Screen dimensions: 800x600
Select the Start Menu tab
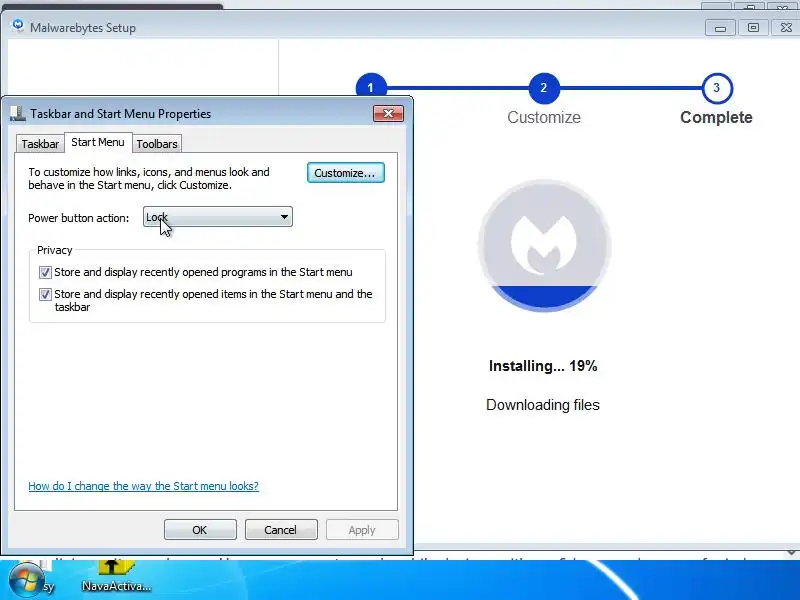coord(98,142)
